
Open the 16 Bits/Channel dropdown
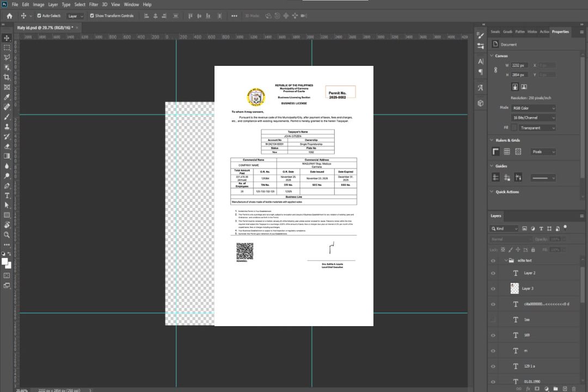534,118
